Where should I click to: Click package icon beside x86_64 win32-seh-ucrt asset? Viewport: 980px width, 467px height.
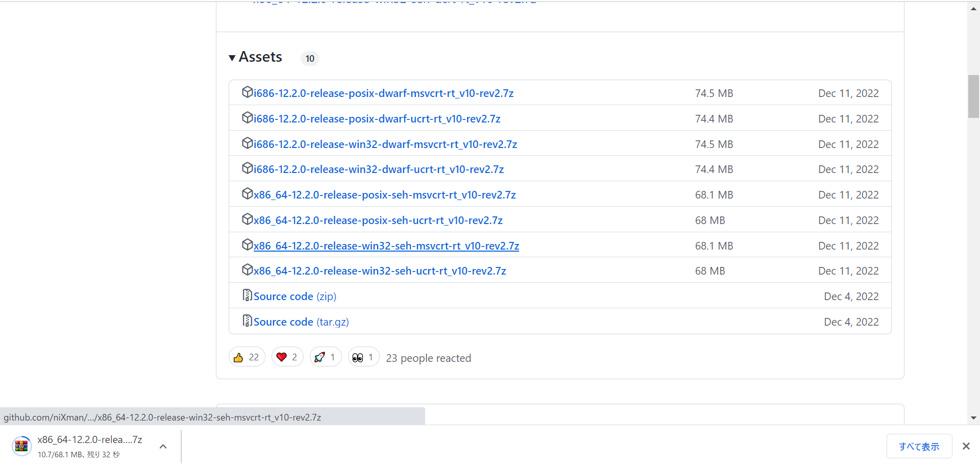(x=247, y=269)
